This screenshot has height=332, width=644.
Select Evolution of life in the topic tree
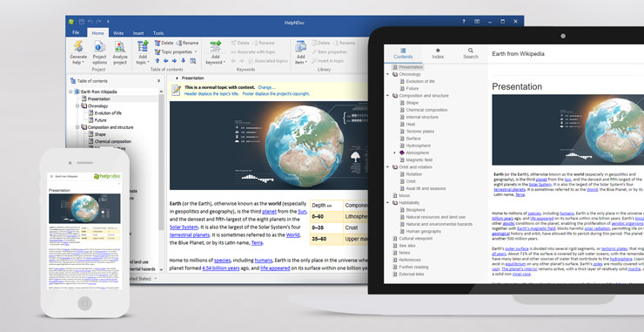(x=108, y=113)
